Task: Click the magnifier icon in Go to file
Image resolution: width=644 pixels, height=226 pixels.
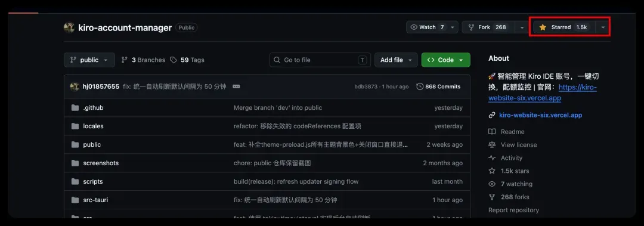Action: (x=277, y=60)
